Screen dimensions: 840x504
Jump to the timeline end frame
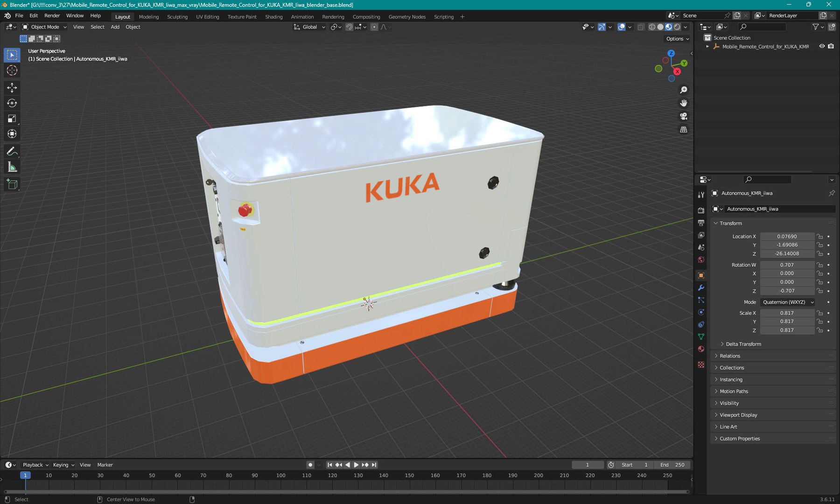pyautogui.click(x=374, y=465)
